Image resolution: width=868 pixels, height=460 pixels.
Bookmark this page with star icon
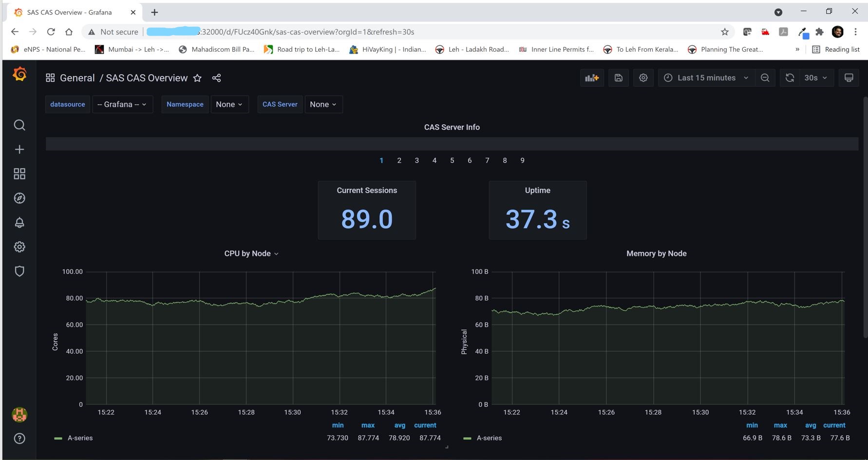pyautogui.click(x=725, y=32)
